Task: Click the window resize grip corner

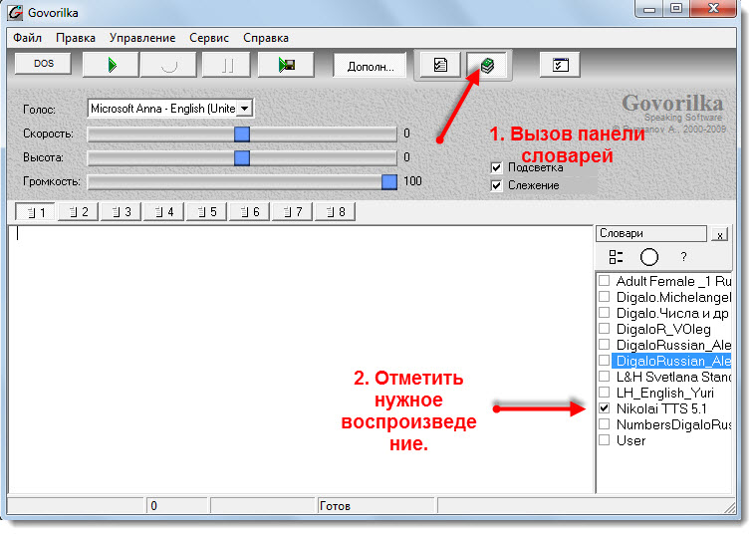Action: [x=729, y=507]
